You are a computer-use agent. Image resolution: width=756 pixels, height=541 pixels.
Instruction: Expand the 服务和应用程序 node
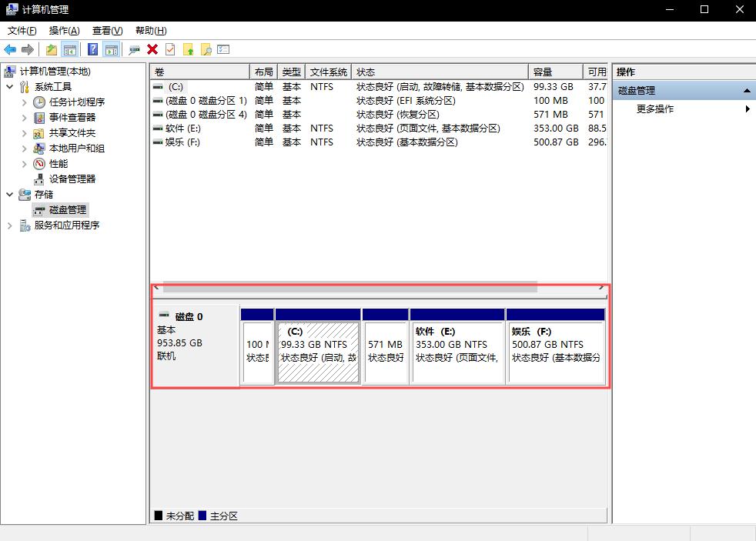pyautogui.click(x=9, y=225)
